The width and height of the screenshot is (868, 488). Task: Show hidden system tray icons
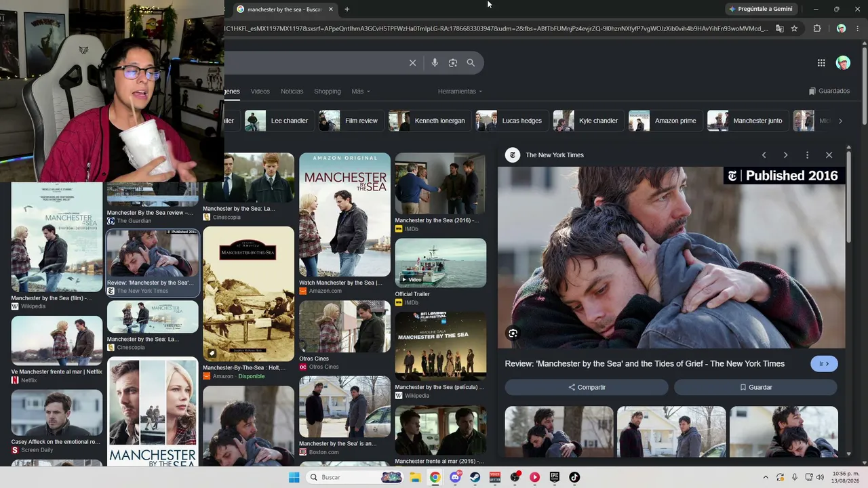[766, 477]
